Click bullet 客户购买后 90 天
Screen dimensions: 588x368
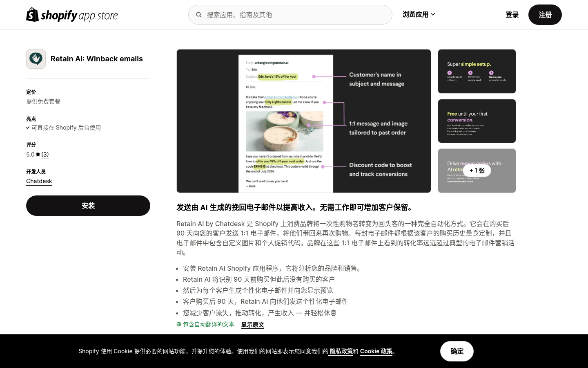coord(265,301)
